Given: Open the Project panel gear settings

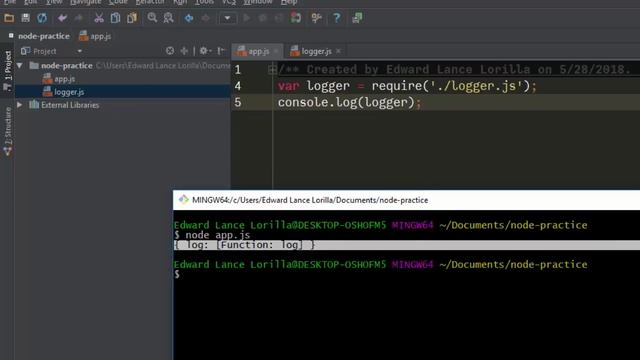Looking at the screenshot, I should point(205,51).
